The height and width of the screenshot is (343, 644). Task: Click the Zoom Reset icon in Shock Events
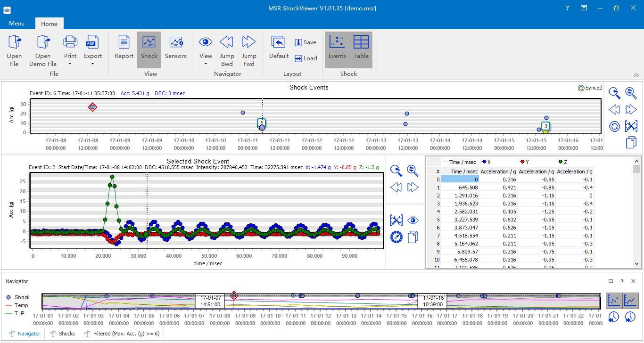(x=631, y=93)
